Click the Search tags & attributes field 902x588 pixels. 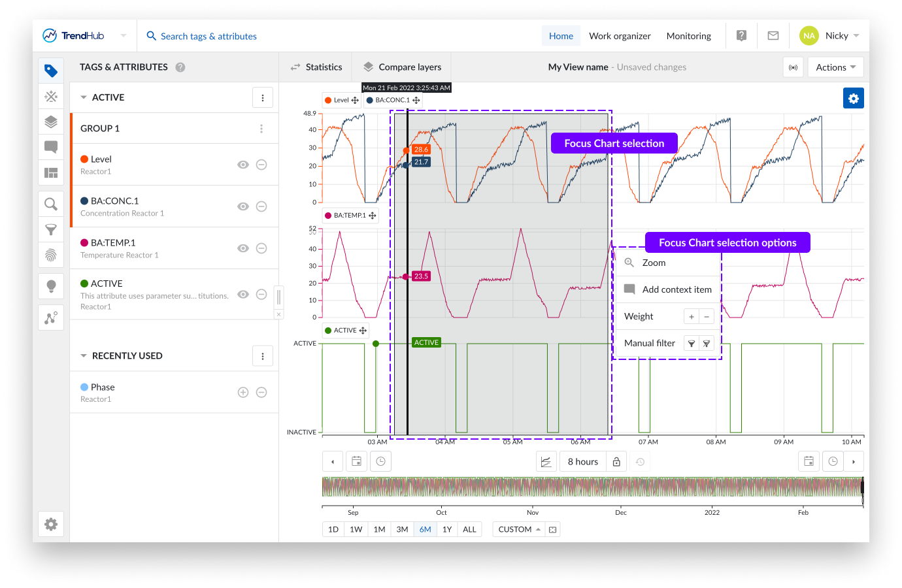pyautogui.click(x=209, y=36)
